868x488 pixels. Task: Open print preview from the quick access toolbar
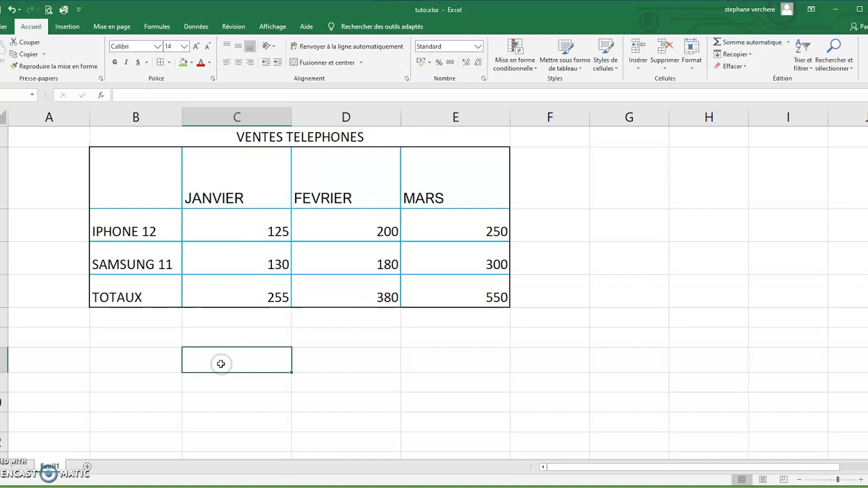coord(48,9)
